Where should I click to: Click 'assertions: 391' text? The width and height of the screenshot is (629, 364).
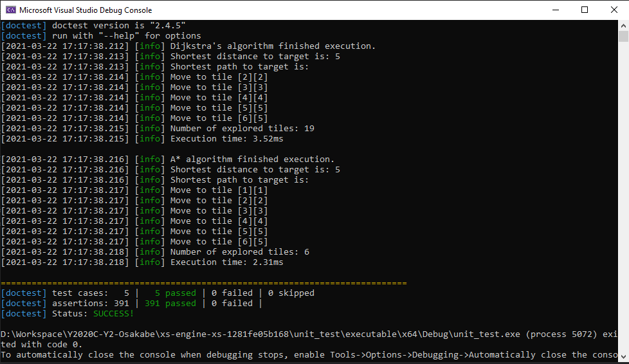91,304
